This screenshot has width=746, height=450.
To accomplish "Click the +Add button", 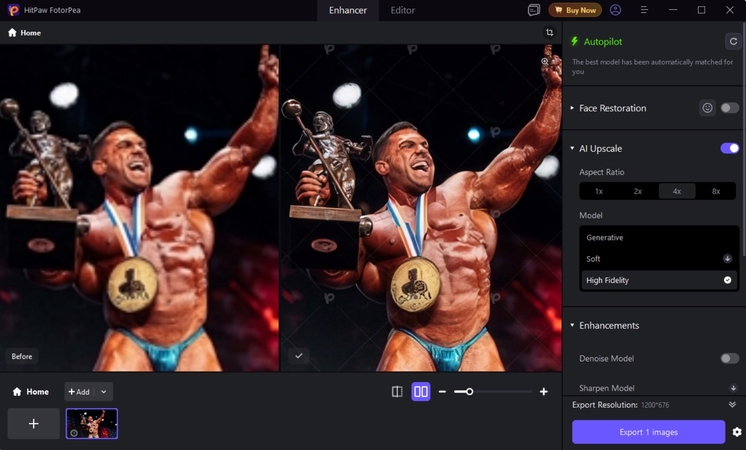I will (x=79, y=391).
